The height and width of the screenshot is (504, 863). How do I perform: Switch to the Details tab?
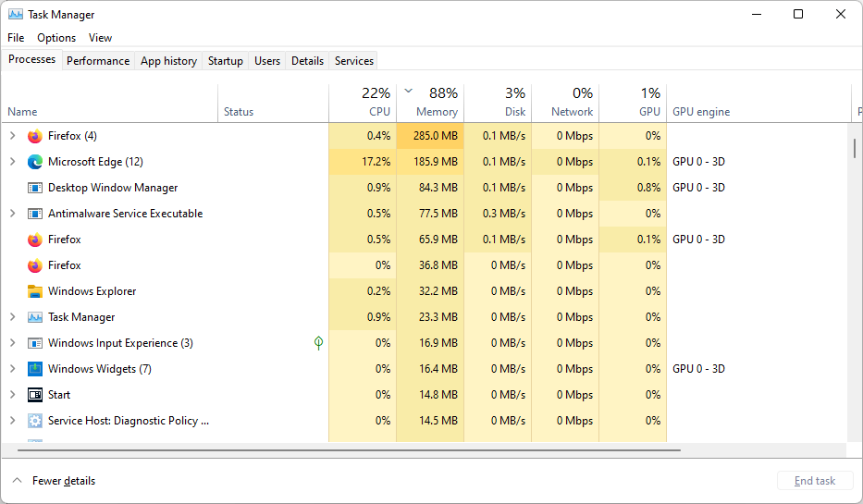pos(307,61)
